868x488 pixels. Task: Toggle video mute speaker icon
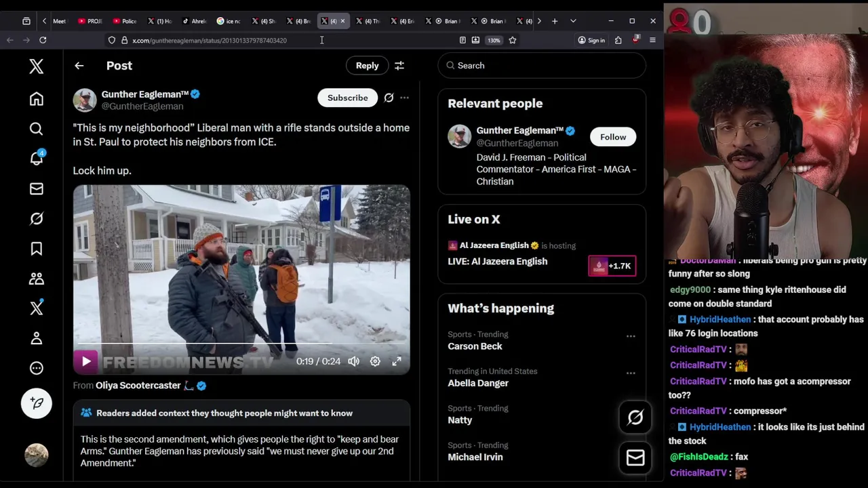tap(353, 361)
